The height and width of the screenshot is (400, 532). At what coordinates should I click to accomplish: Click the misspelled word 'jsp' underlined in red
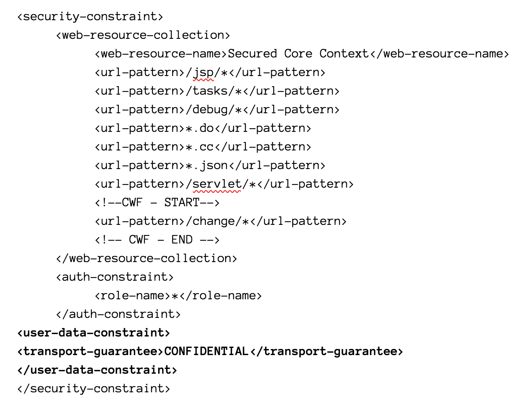coord(203,72)
